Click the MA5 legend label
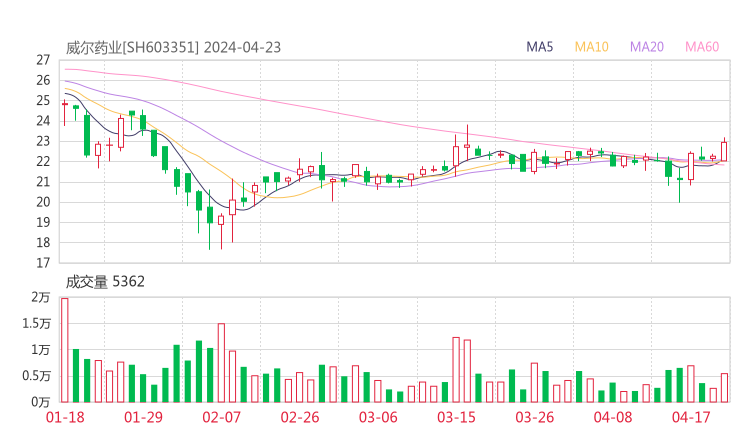Viewport: 740px width, 440px height. 539,47
